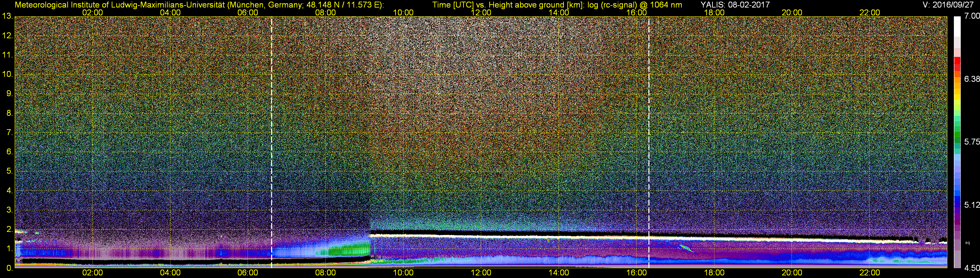Click the 6. km height axis label

[9, 151]
